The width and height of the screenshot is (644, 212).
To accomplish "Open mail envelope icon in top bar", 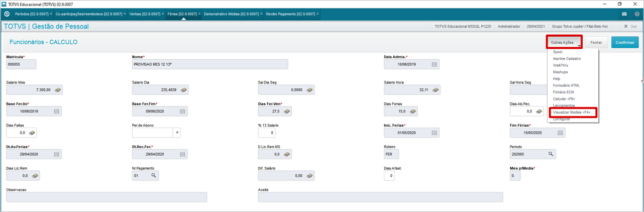I will click(624, 14).
